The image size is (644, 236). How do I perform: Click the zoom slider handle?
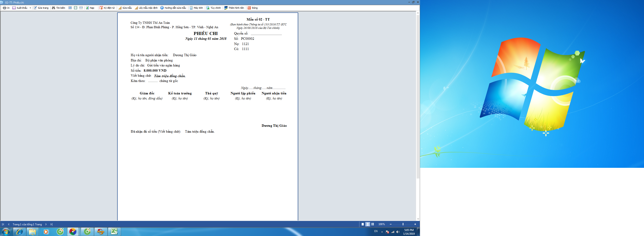tap(403, 224)
